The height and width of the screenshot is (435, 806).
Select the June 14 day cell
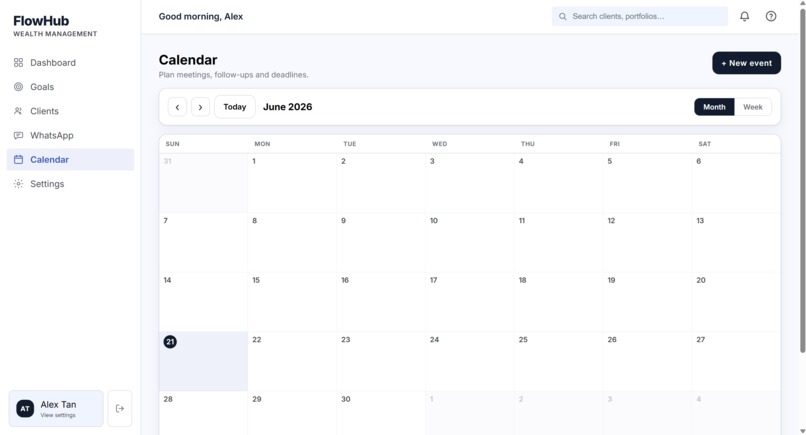pyautogui.click(x=204, y=302)
